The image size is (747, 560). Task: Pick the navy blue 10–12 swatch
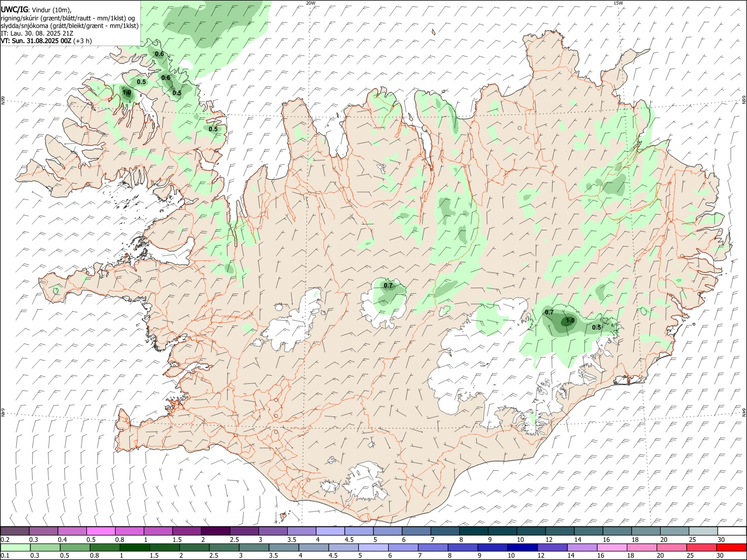522,547
